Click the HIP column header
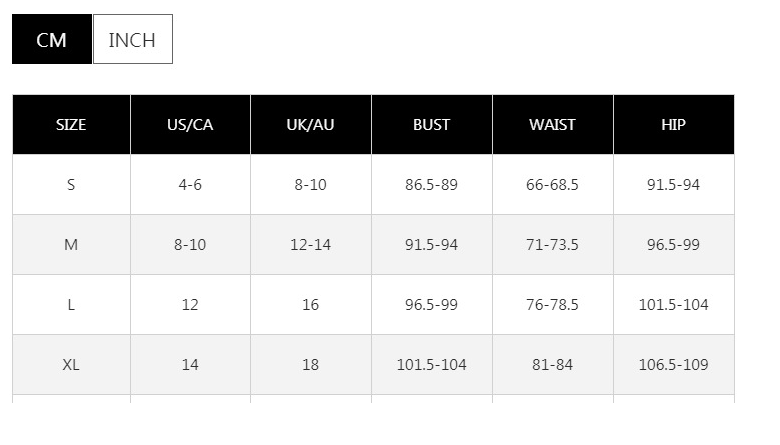The image size is (780, 445). pyautogui.click(x=673, y=125)
